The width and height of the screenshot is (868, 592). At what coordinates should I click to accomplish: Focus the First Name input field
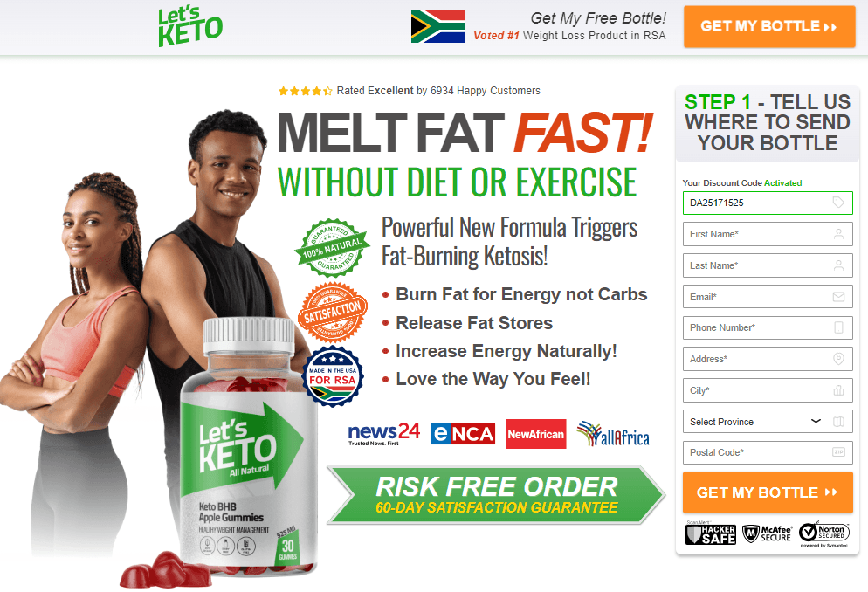[x=768, y=234]
